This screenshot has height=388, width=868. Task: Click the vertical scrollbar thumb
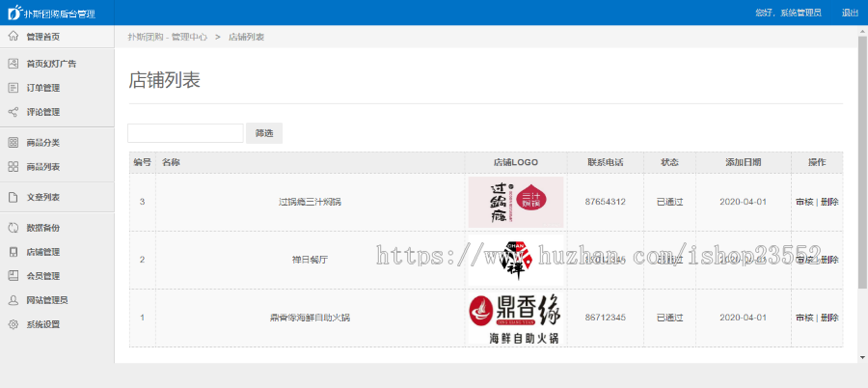(x=862, y=162)
